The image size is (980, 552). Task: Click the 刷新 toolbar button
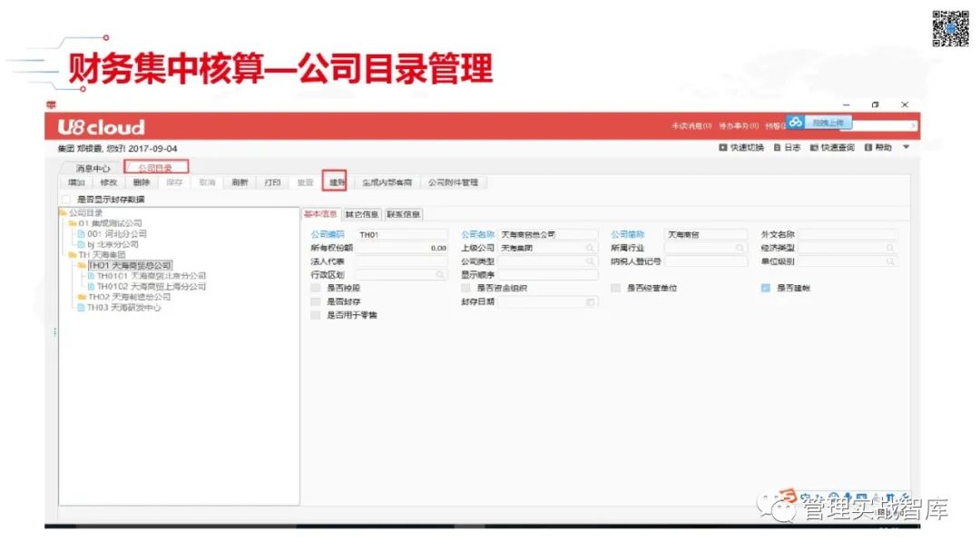point(240,182)
